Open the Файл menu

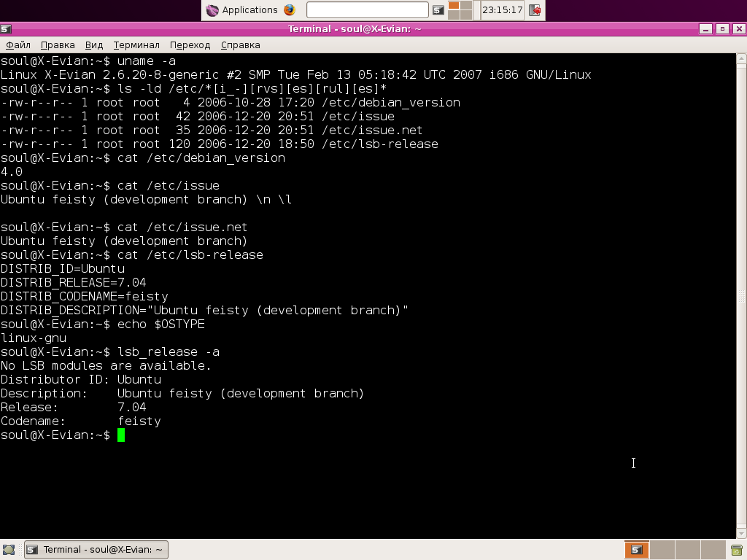pyautogui.click(x=18, y=44)
